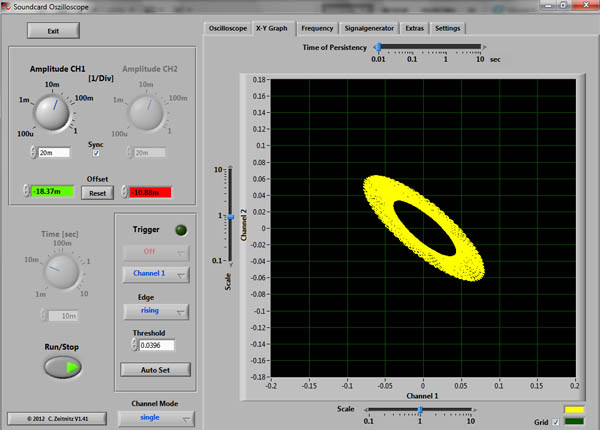This screenshot has height=430, width=600.
Task: Click the Threshold value stepper arrows
Action: (136, 345)
